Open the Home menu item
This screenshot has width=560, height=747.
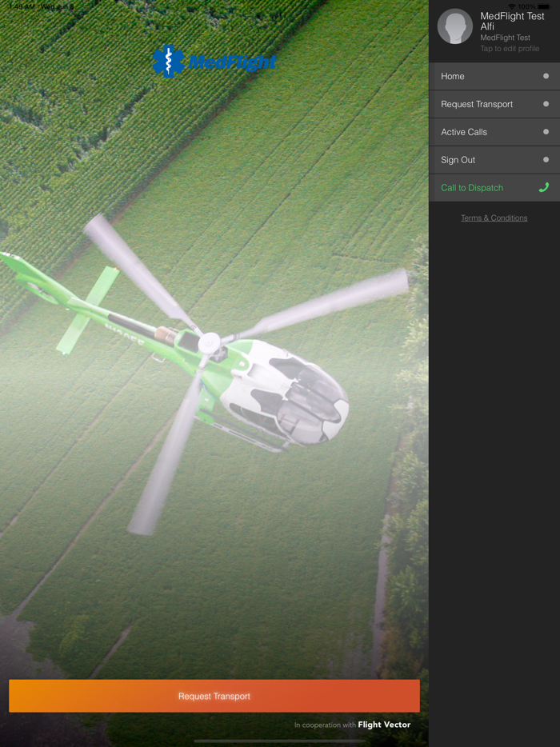494,76
